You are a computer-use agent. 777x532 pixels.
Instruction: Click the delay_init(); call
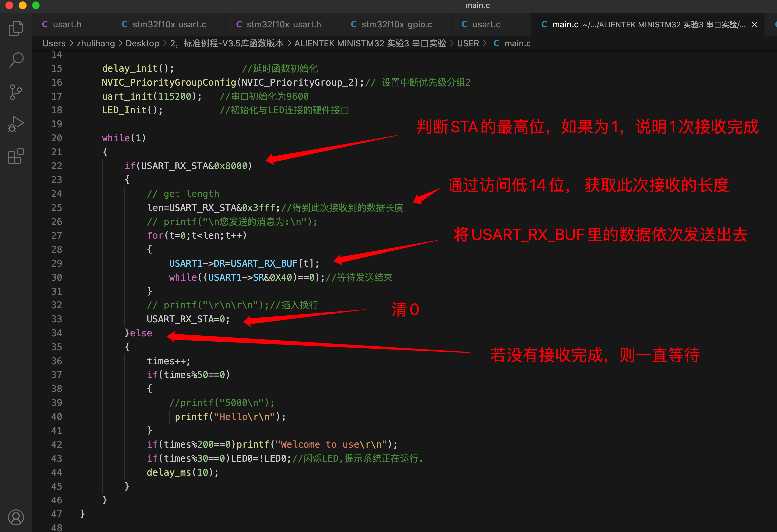(138, 68)
